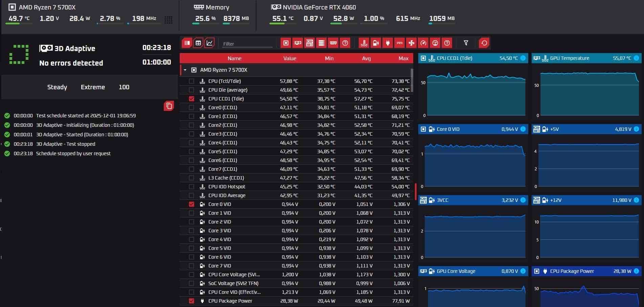The height and width of the screenshot is (307, 644).
Task: Enable the CPU (Tctl/Tdie) checkbox
Action: pos(192,81)
